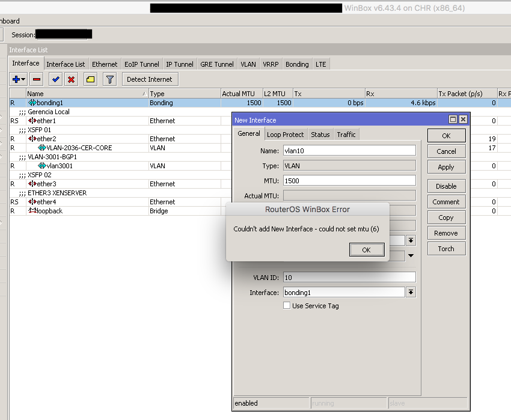Dismiss the WinBox Error with OK

click(x=366, y=250)
